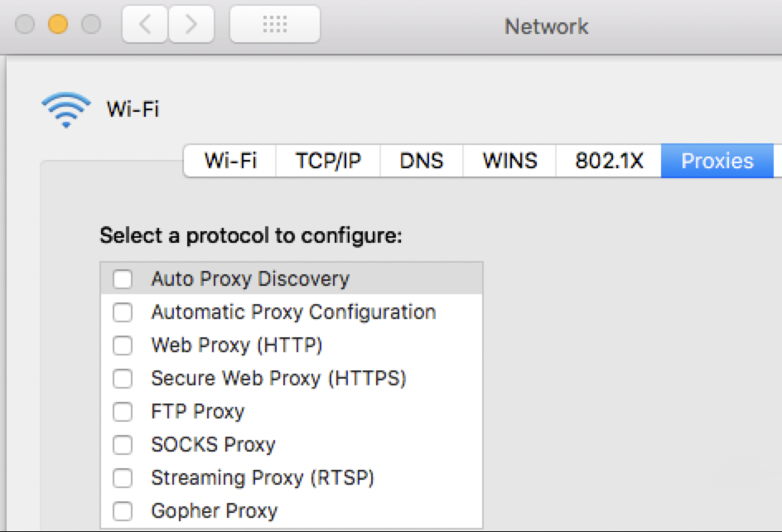Turn on the SOCKS Proxy option
The width and height of the screenshot is (782, 532).
point(123,445)
